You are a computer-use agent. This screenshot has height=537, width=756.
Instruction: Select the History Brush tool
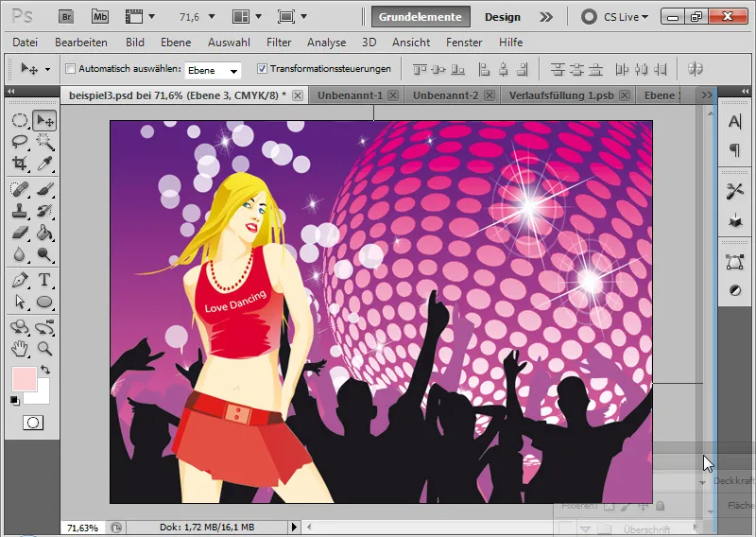point(44,211)
